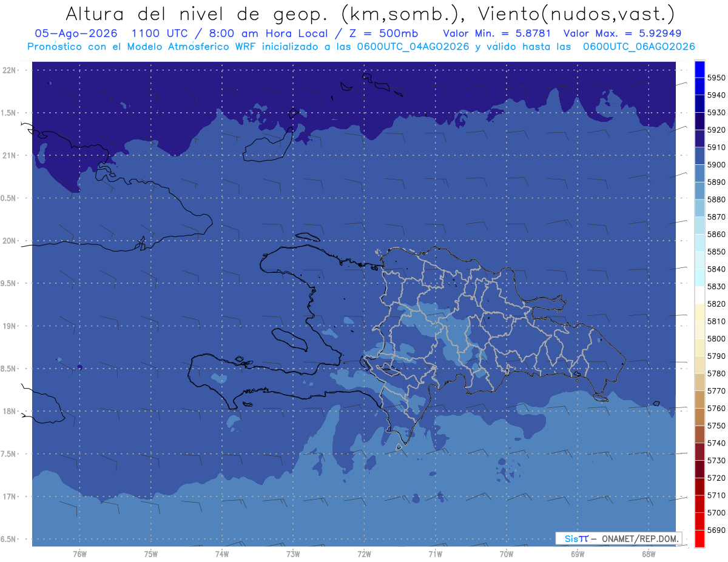Click the dark red swatch between 5730 and 5720
The width and height of the screenshot is (728, 562).
pyautogui.click(x=699, y=469)
